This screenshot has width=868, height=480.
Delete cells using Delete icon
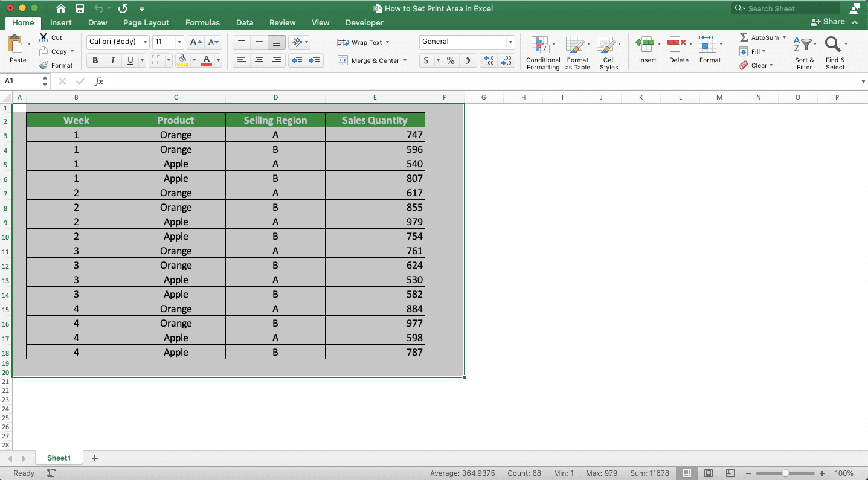click(x=677, y=44)
